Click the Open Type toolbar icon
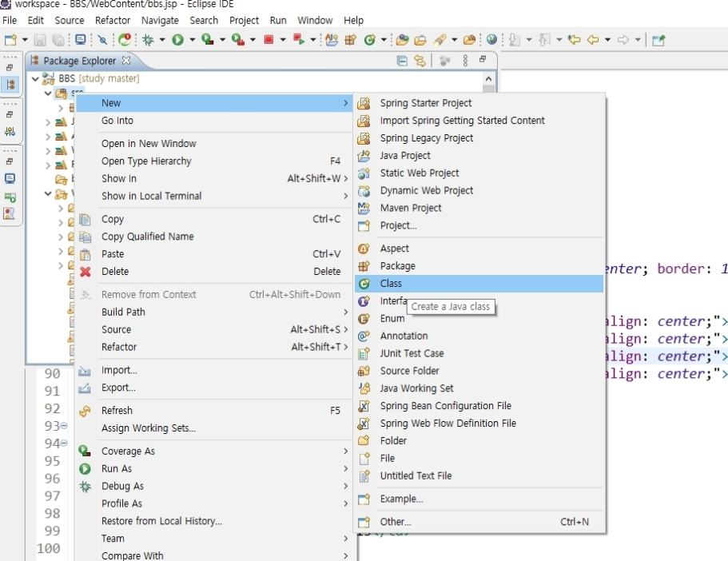This screenshot has height=561, width=728. [x=403, y=40]
